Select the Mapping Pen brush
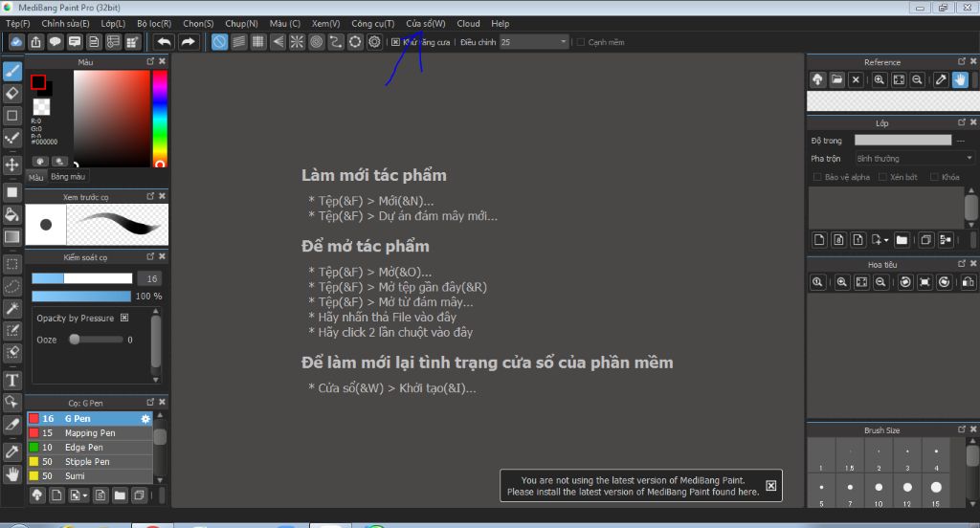 [89, 433]
